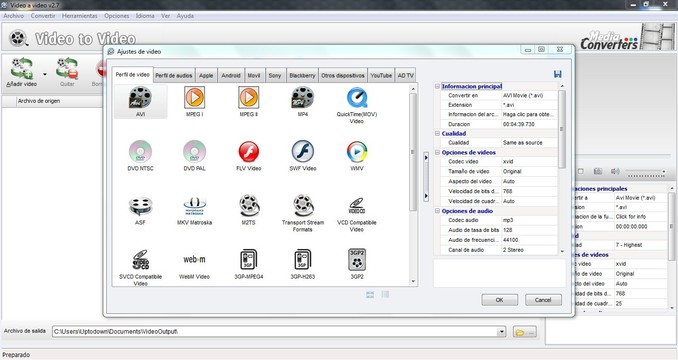Collapse the Opciones de audio section

(437, 211)
